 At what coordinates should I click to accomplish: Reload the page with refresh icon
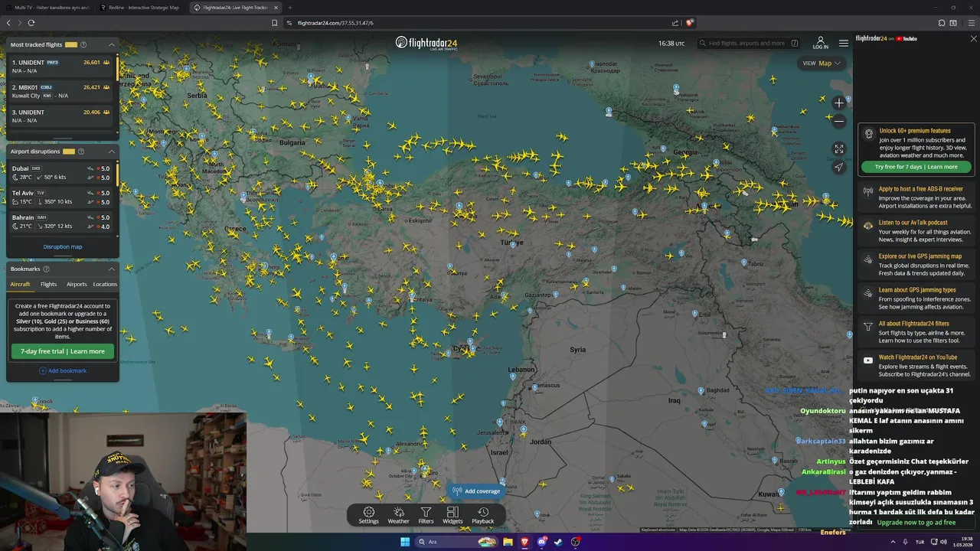pyautogui.click(x=31, y=23)
